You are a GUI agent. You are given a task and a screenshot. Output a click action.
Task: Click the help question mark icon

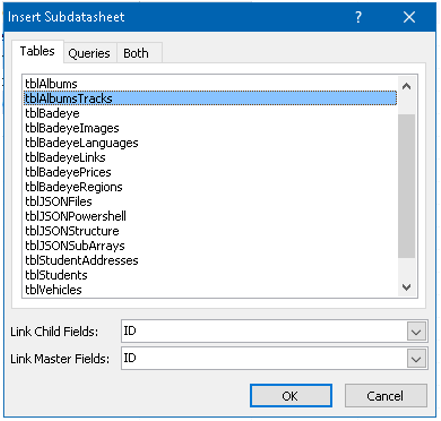[x=358, y=17]
